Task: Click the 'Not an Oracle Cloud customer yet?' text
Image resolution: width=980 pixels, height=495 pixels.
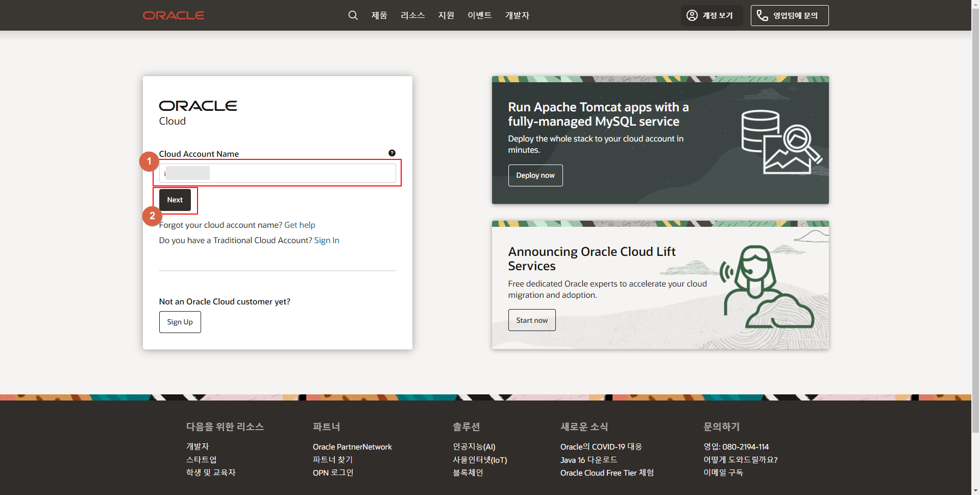Action: [x=225, y=301]
